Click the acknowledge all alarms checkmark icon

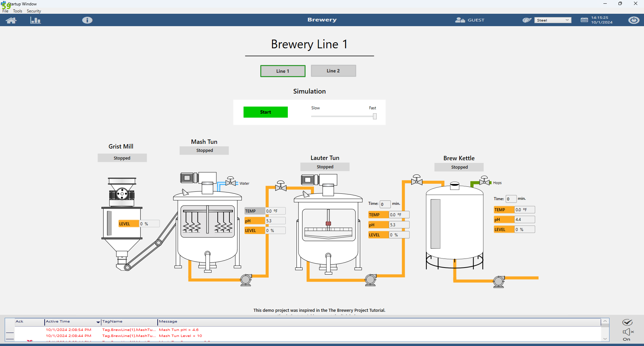(x=627, y=322)
